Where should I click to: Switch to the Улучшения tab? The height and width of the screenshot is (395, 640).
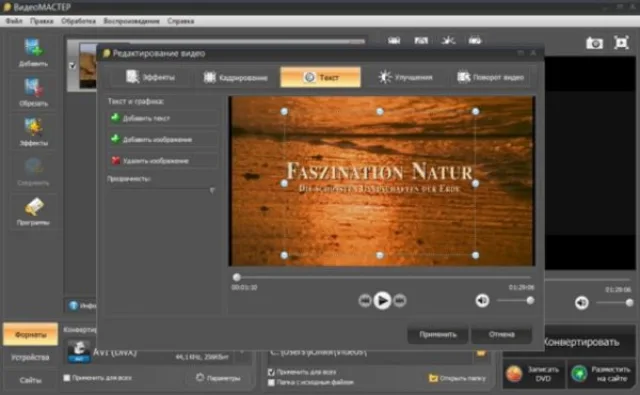(x=405, y=77)
